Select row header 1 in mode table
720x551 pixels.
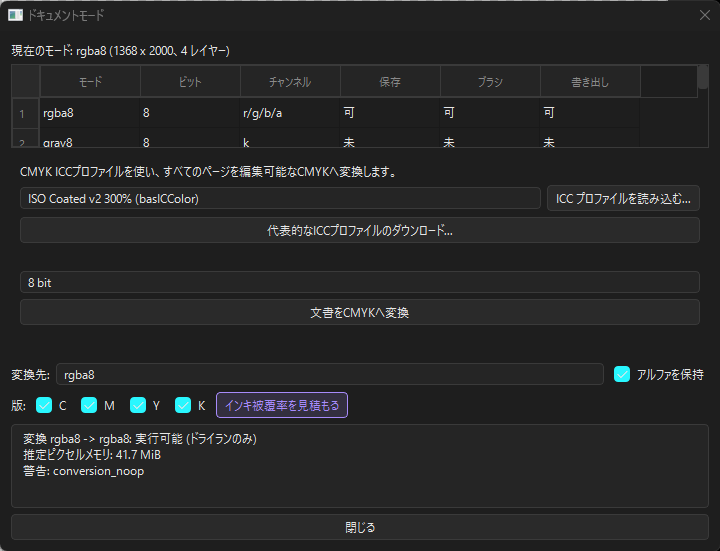click(25, 112)
